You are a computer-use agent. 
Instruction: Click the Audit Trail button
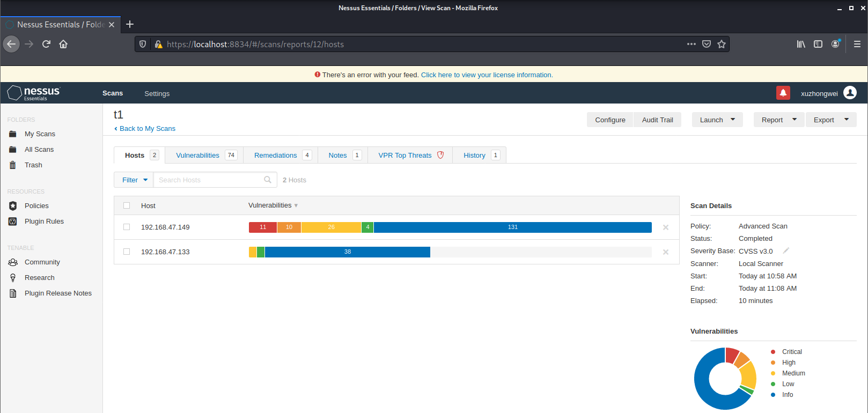tap(657, 120)
